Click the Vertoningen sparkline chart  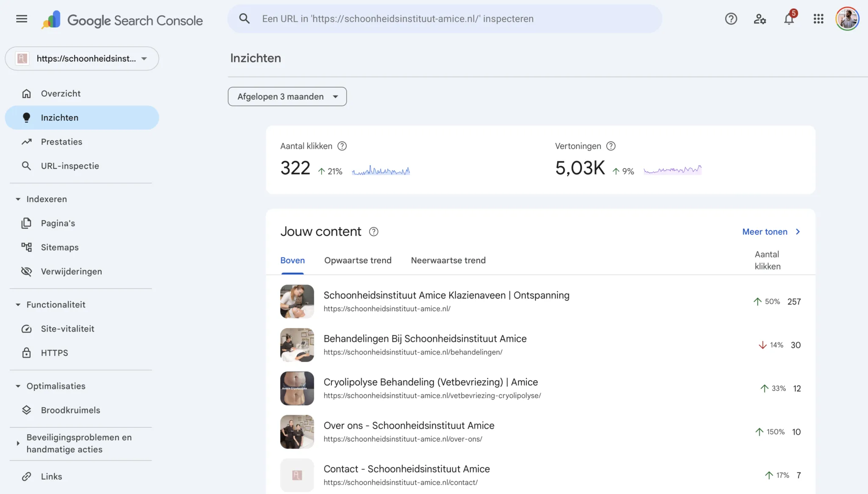[x=673, y=170]
